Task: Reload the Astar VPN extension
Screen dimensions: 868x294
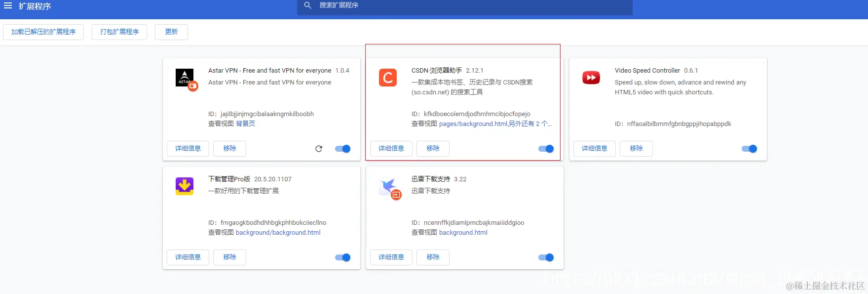Action: (x=319, y=149)
